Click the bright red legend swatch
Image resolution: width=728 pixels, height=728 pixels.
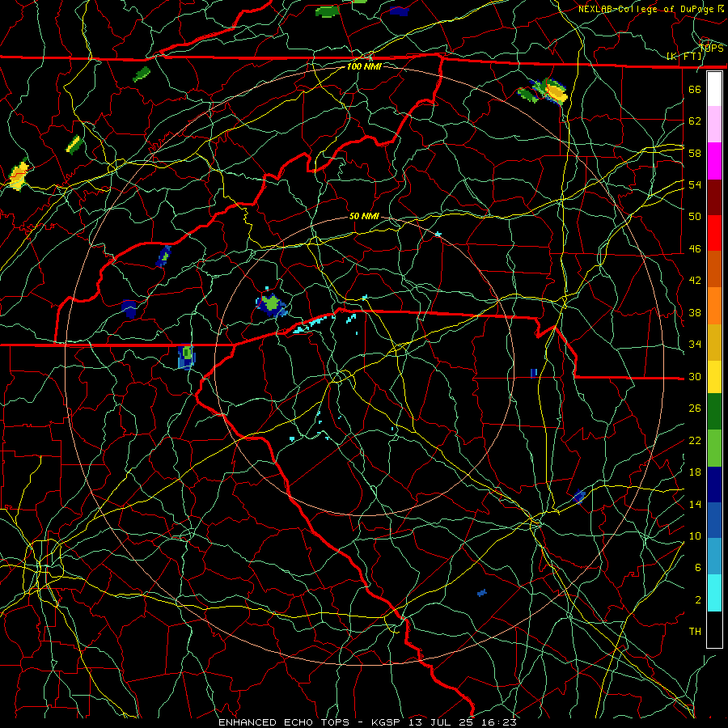714,234
